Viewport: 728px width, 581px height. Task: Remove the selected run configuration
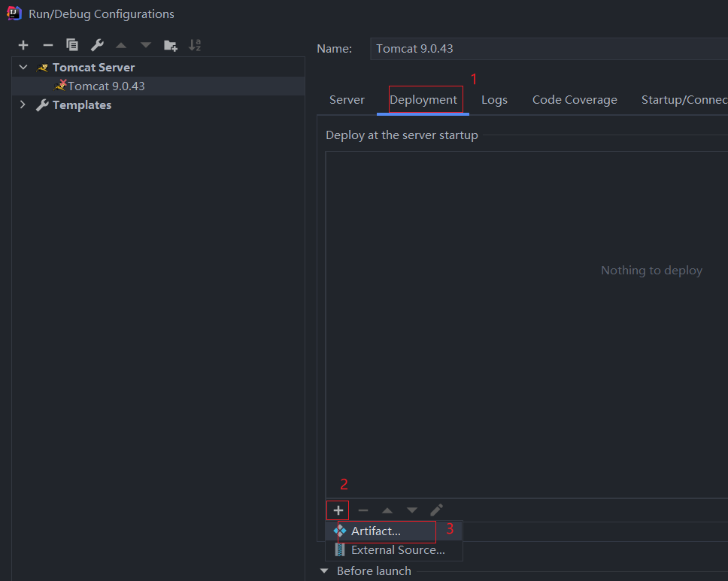pos(48,45)
